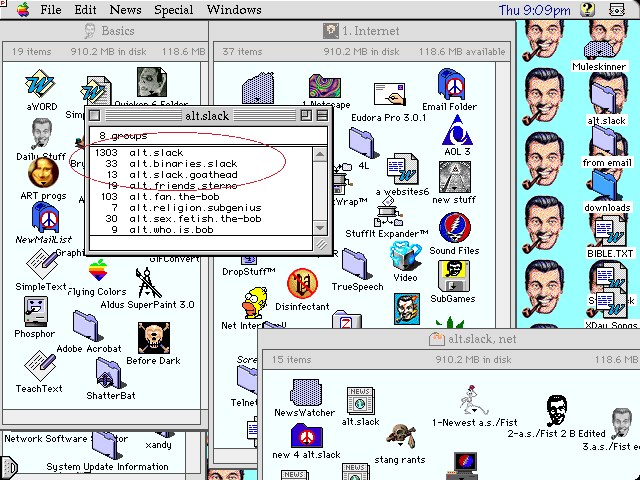The width and height of the screenshot is (640, 480).
Task: Open the new 4 alt.slack folder
Action: 307,436
